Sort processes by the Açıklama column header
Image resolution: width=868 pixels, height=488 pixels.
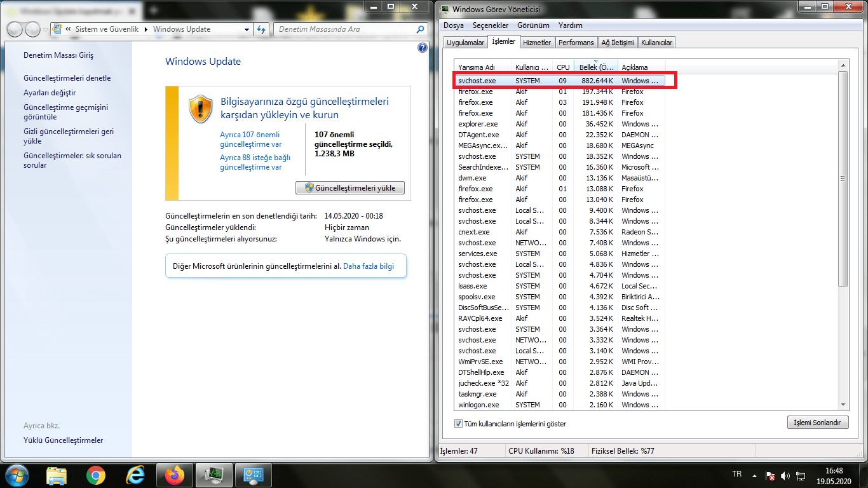coord(641,67)
